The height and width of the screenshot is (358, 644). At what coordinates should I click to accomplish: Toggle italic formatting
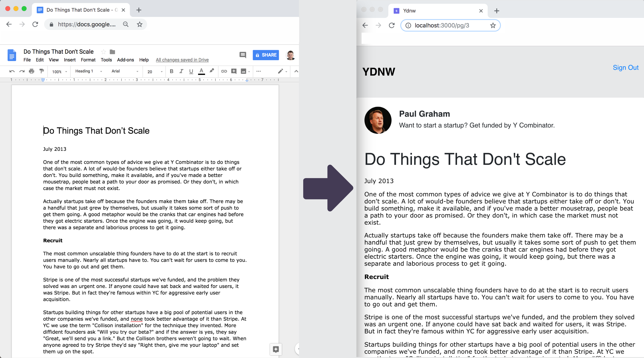(x=181, y=71)
